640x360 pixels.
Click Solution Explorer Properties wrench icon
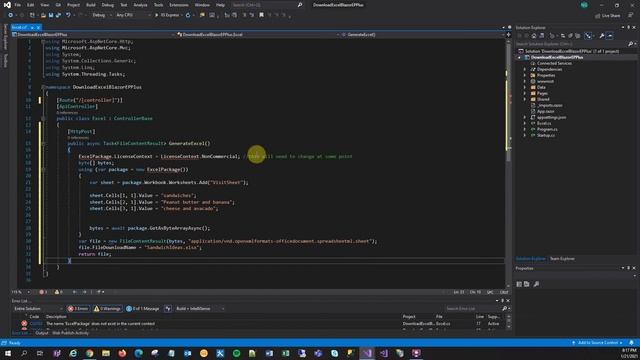point(602,36)
